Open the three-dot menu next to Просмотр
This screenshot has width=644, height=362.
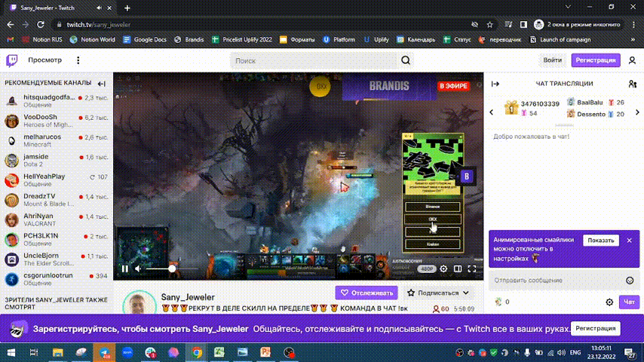[78, 60]
